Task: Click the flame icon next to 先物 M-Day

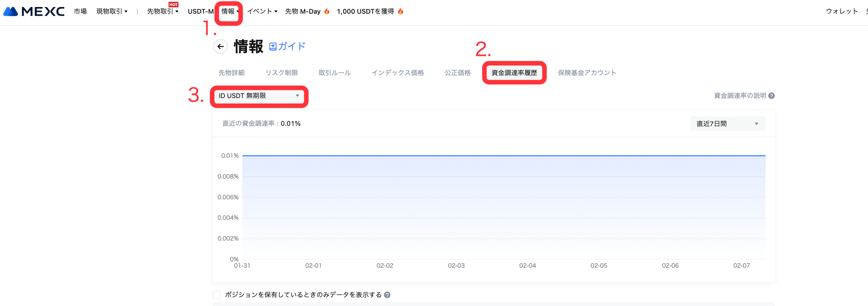Action: coord(327,11)
